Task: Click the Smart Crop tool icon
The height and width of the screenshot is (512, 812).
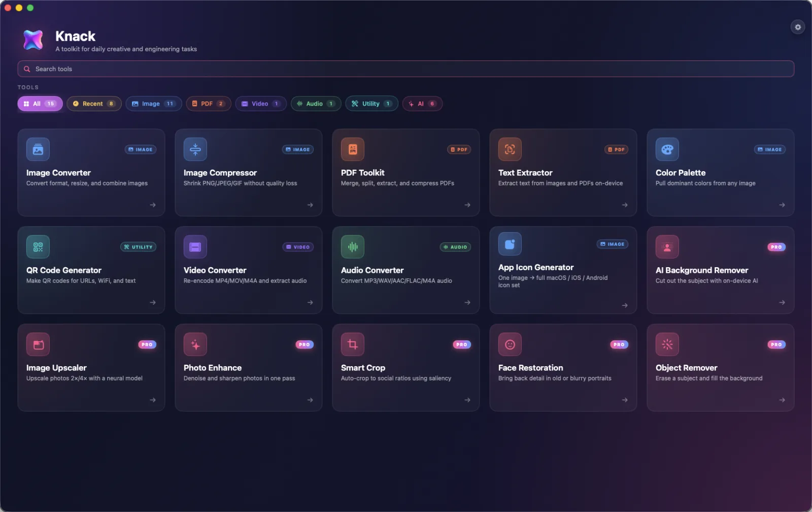Action: click(x=353, y=344)
